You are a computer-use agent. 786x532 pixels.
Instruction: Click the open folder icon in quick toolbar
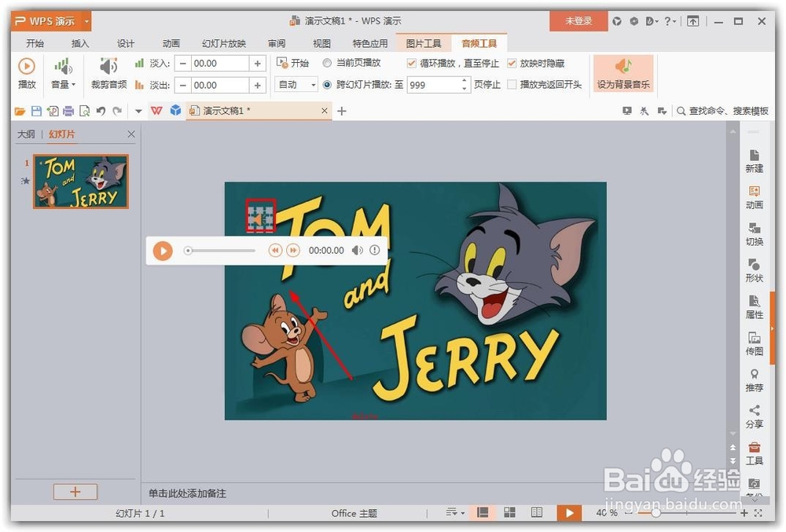[20, 111]
